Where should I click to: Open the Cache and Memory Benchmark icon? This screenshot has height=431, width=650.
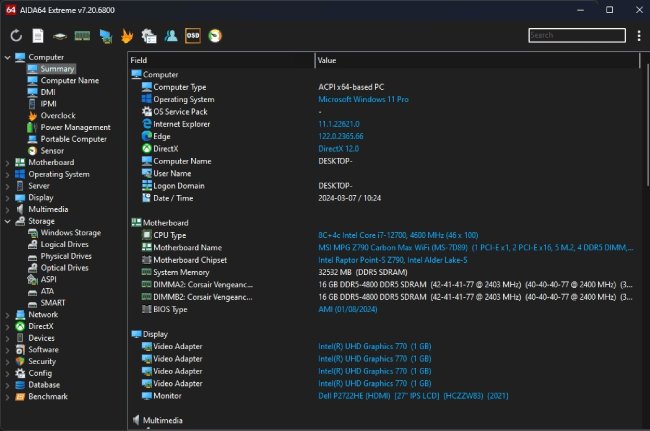82,36
